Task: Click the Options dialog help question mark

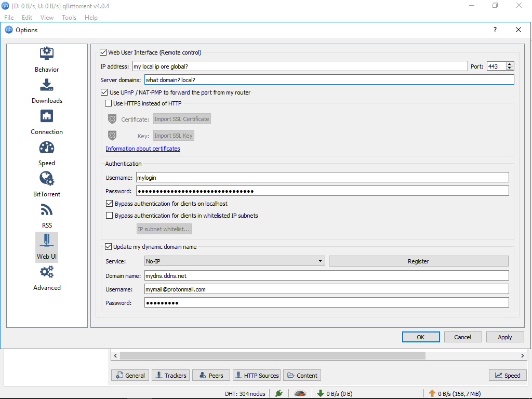Action: 495,30
